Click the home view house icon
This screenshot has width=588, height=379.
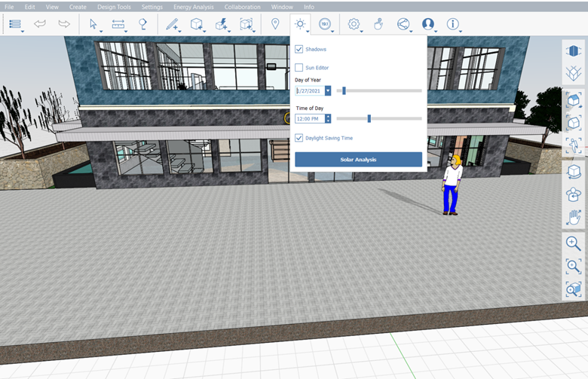click(x=574, y=100)
